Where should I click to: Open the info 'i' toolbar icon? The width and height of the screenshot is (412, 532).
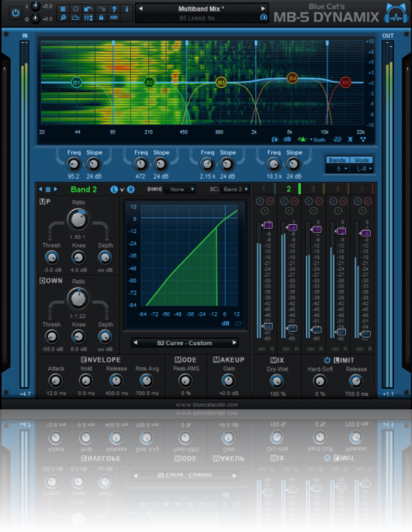coord(127,9)
